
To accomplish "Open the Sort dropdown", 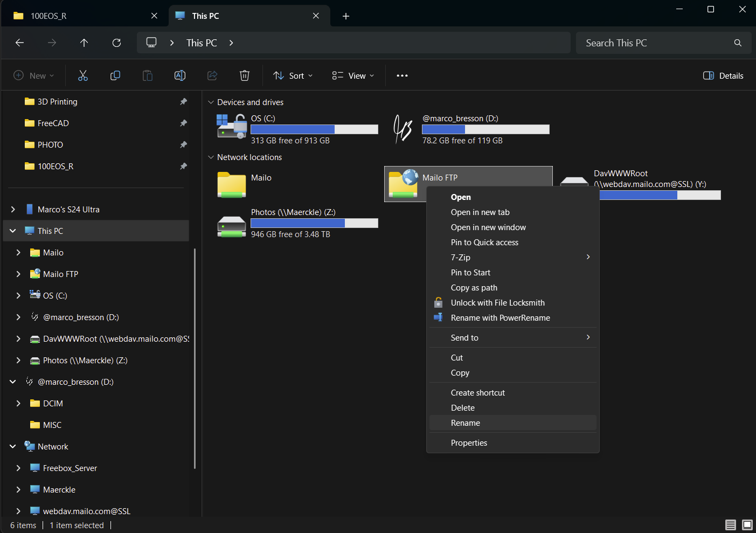I will (x=293, y=75).
